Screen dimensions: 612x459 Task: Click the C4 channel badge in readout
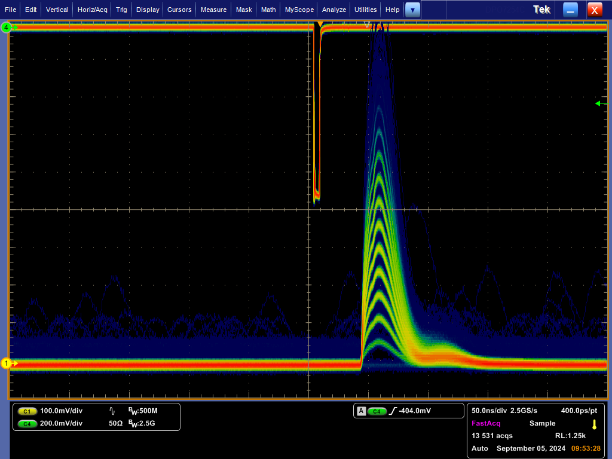27,423
